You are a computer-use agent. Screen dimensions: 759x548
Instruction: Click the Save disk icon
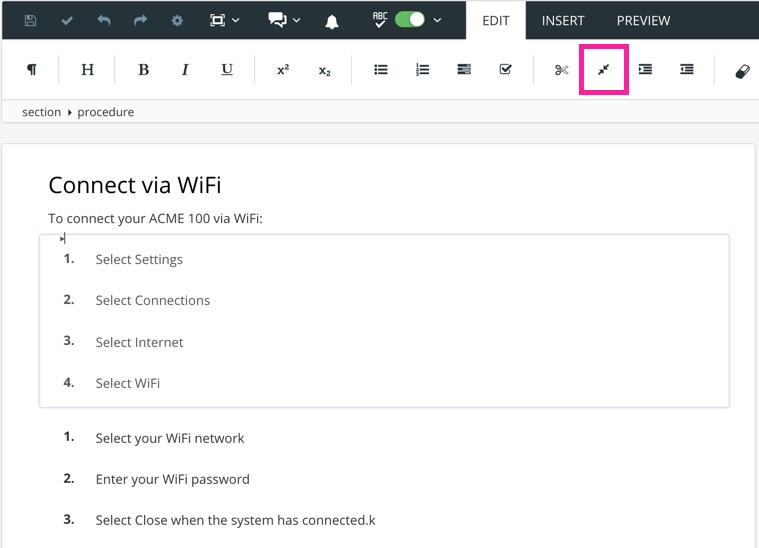coord(30,20)
